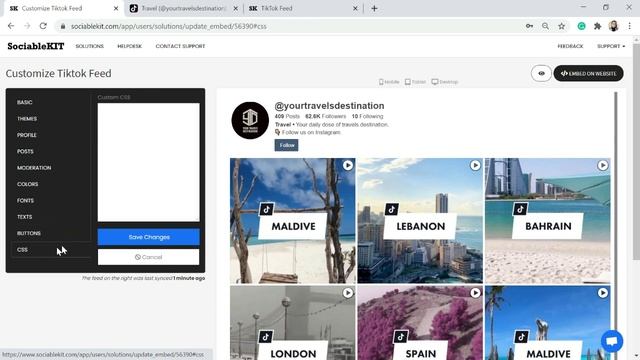This screenshot has height=360, width=640.
Task: Click the play icon on Spain video
Action: [475, 293]
